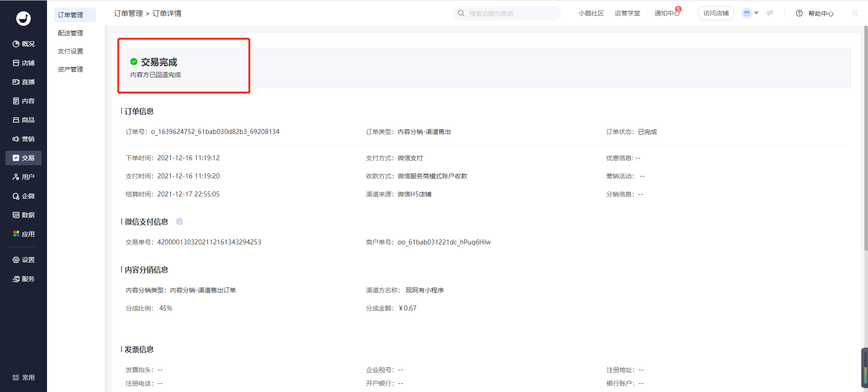Open 设置 settings in sidebar
The width and height of the screenshot is (868, 392).
point(24,260)
